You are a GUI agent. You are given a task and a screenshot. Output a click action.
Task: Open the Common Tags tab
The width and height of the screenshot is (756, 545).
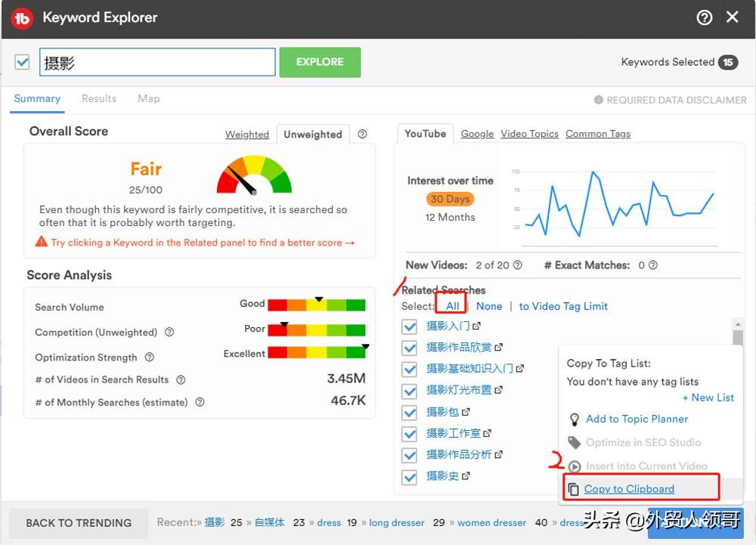[598, 134]
